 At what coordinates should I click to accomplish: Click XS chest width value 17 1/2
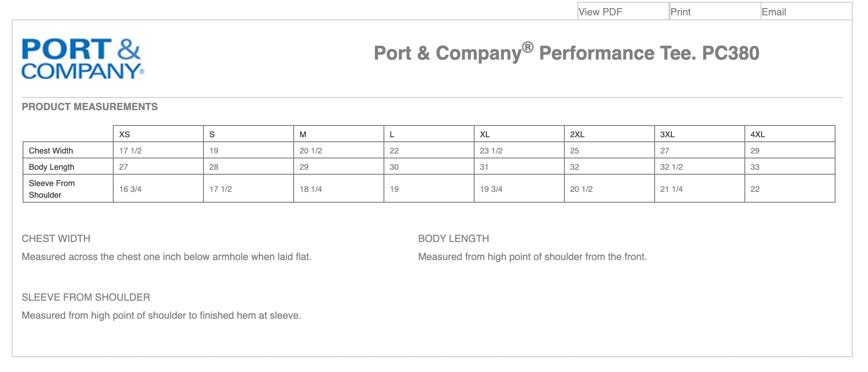point(130,151)
